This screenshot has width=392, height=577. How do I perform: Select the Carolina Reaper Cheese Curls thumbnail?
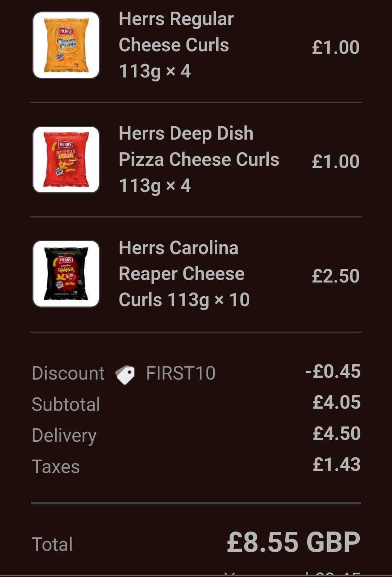66,274
